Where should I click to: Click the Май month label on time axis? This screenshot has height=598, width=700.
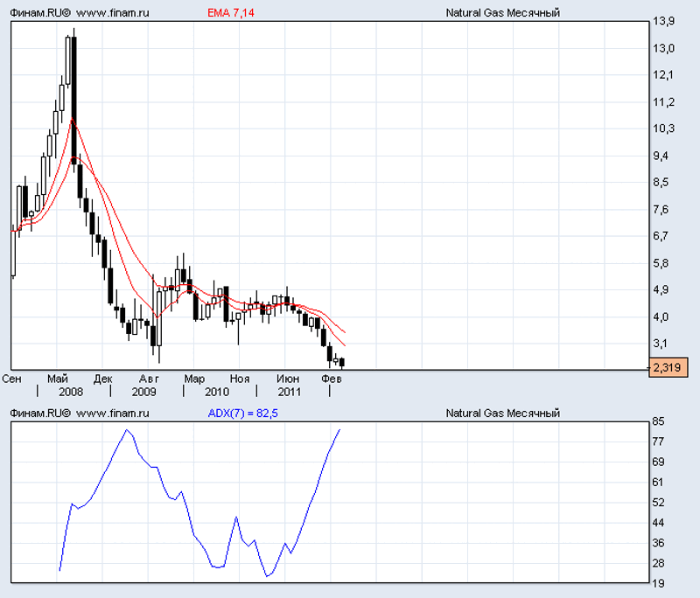58,379
